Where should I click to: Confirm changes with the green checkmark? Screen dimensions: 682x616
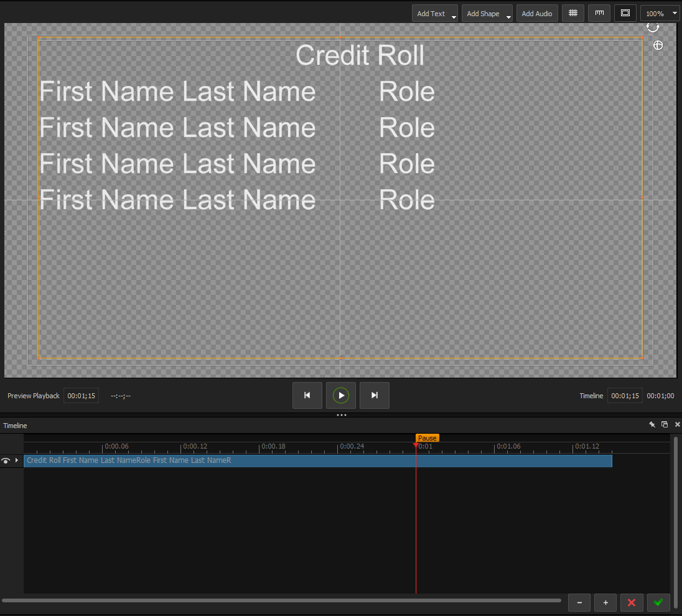click(658, 602)
